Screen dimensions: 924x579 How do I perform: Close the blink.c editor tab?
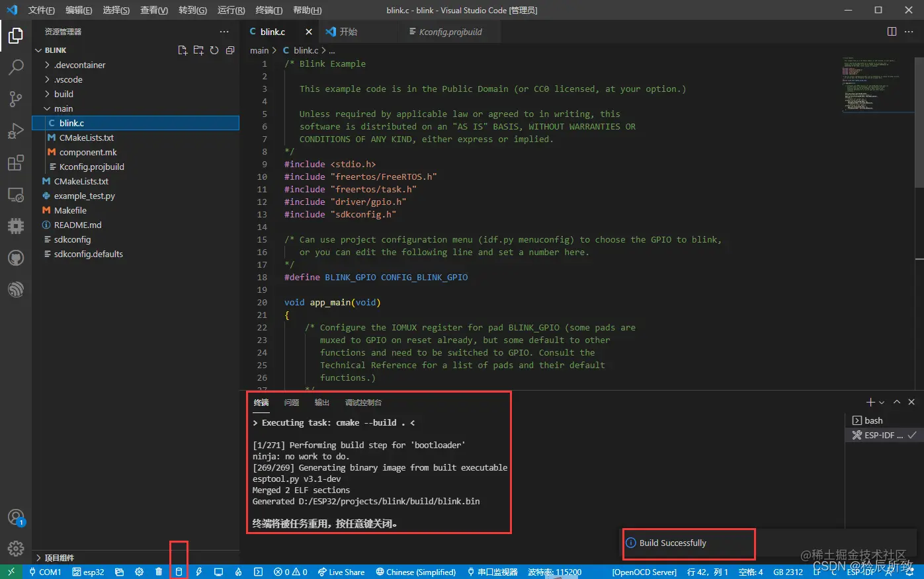pyautogui.click(x=309, y=32)
